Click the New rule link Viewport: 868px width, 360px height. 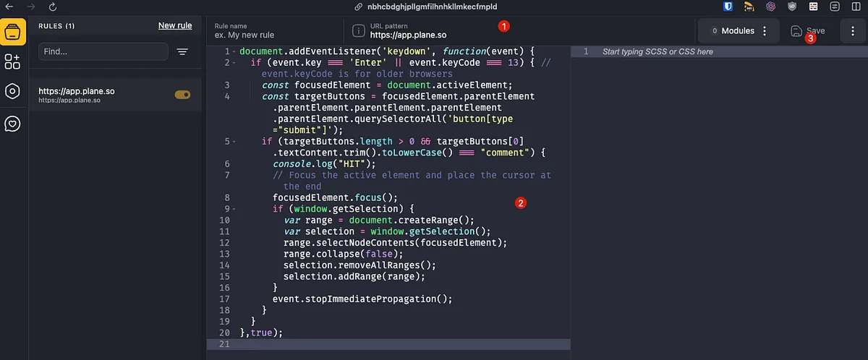point(175,25)
